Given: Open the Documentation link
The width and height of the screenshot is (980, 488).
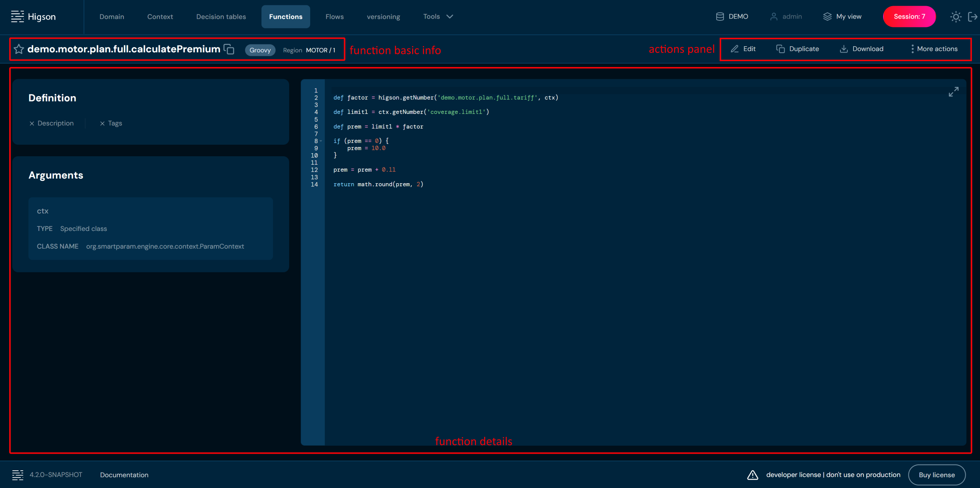Looking at the screenshot, I should tap(124, 475).
